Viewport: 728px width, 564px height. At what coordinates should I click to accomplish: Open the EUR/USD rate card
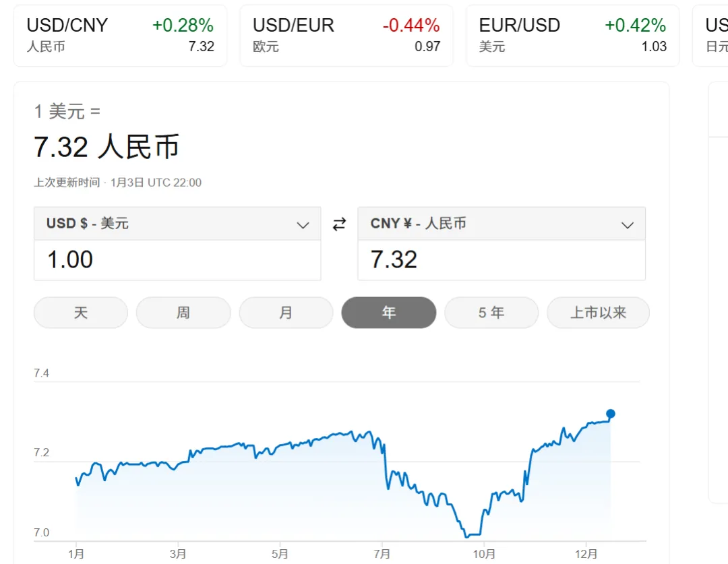[572, 36]
